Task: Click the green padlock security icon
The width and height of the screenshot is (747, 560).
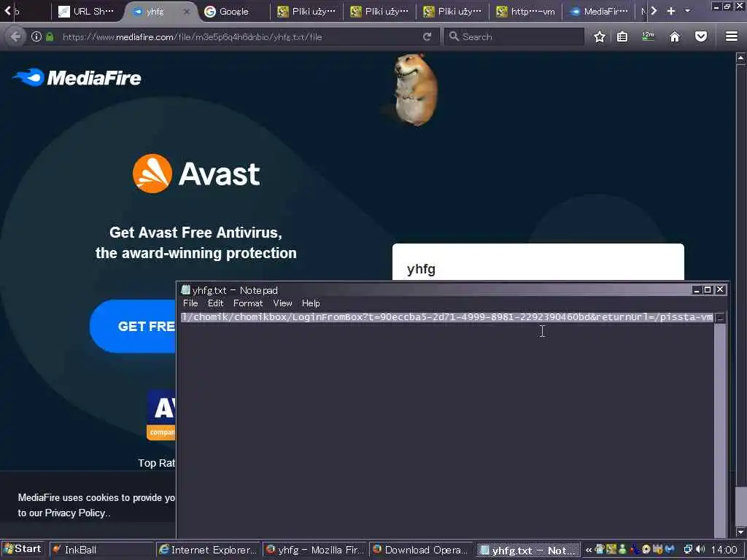Action: coord(50,36)
